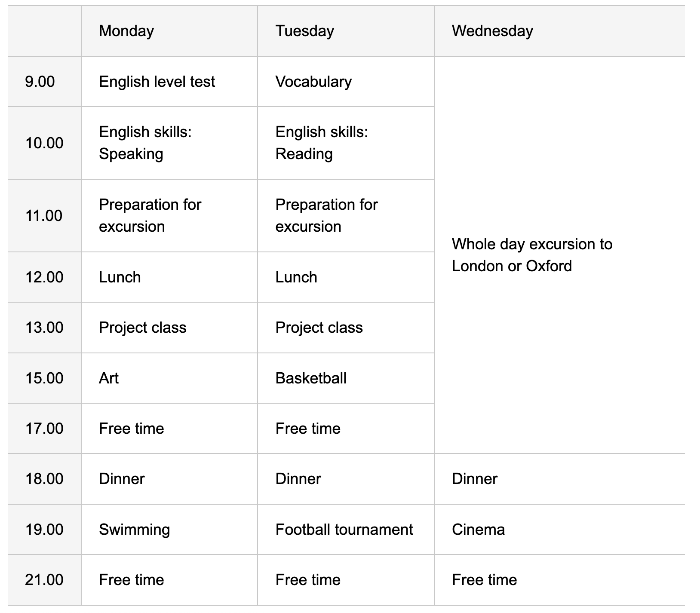
Task: Click the Wednesday column header
Action: coord(492,31)
